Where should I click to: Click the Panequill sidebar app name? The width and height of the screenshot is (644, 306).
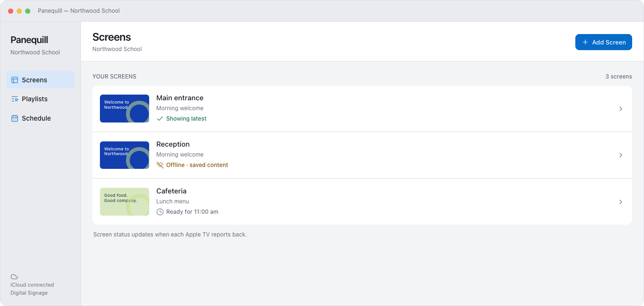29,40
